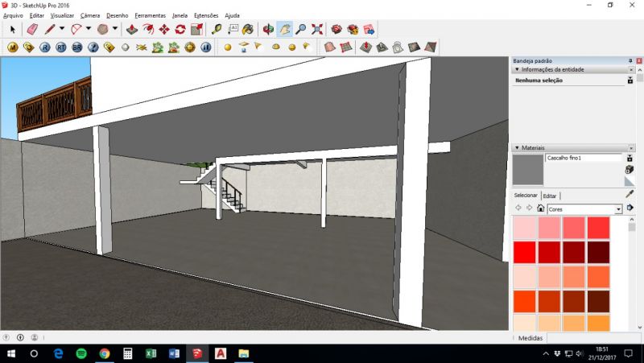This screenshot has width=644, height=363.
Task: Click the material eyedropper sample icon
Action: click(630, 194)
